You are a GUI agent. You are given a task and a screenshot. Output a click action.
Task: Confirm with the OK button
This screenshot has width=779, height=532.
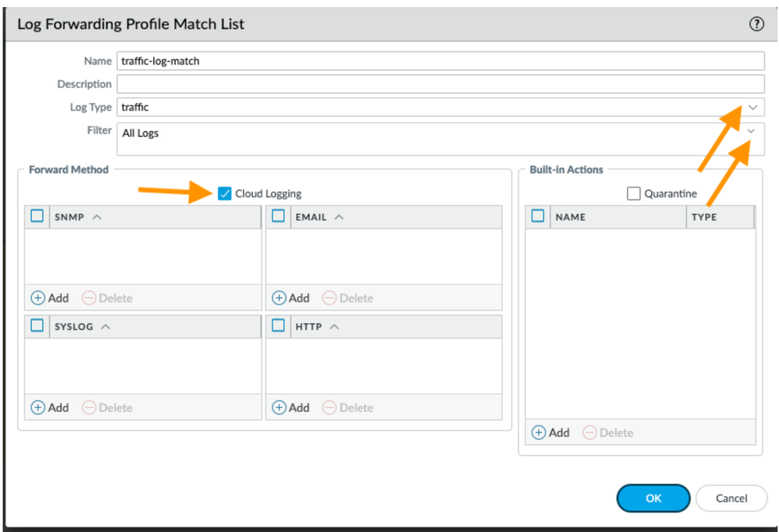click(x=653, y=498)
